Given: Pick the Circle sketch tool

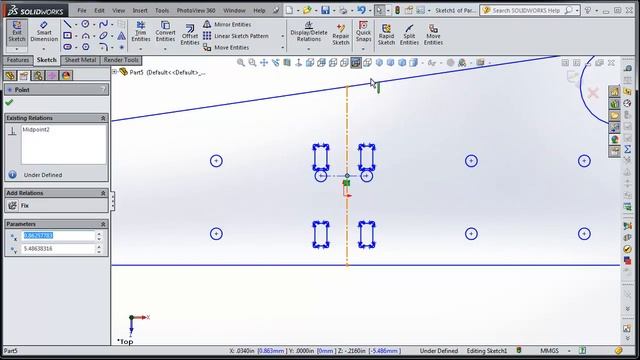Looking at the screenshot, I should point(85,24).
